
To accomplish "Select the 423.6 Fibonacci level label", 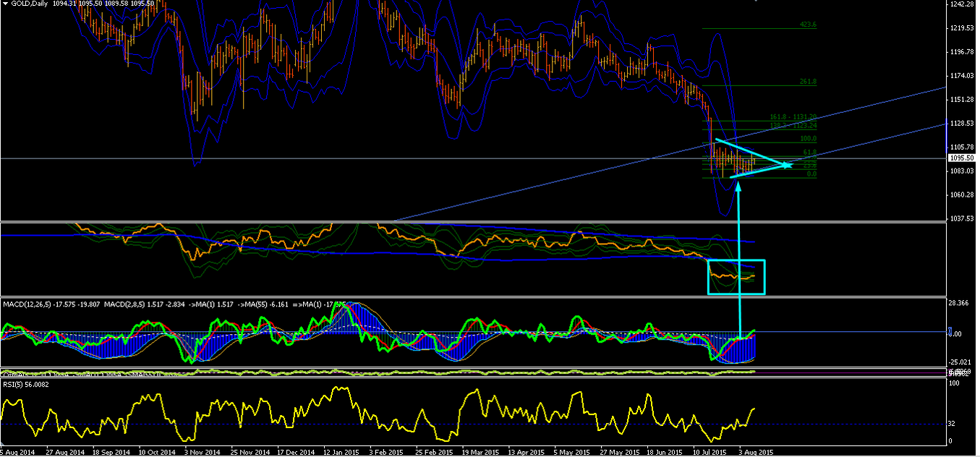I will (808, 25).
